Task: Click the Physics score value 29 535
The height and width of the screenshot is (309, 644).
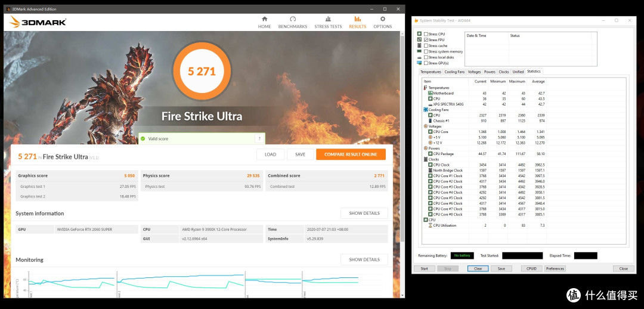Action: click(253, 175)
